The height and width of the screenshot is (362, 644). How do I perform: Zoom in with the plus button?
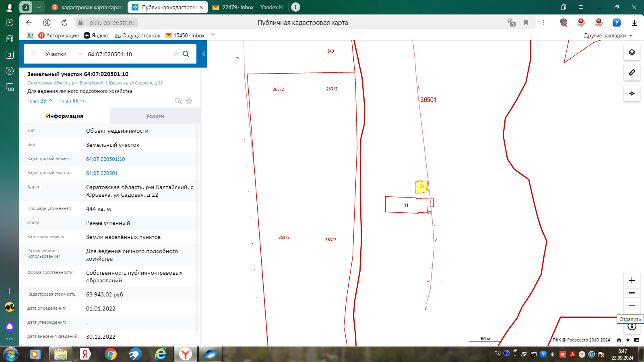point(632,280)
